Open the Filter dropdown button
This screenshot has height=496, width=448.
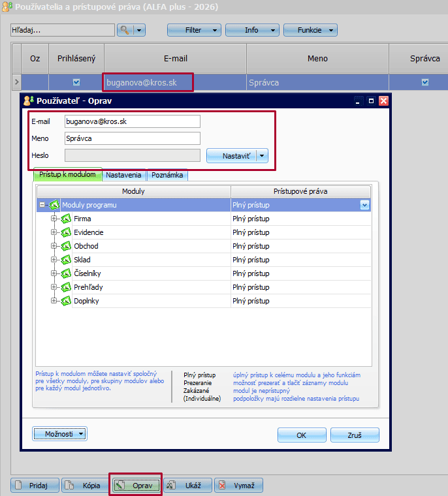coord(194,30)
